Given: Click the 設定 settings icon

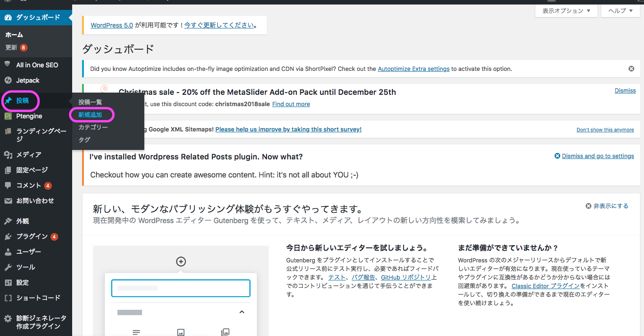Looking at the screenshot, I should (8, 283).
